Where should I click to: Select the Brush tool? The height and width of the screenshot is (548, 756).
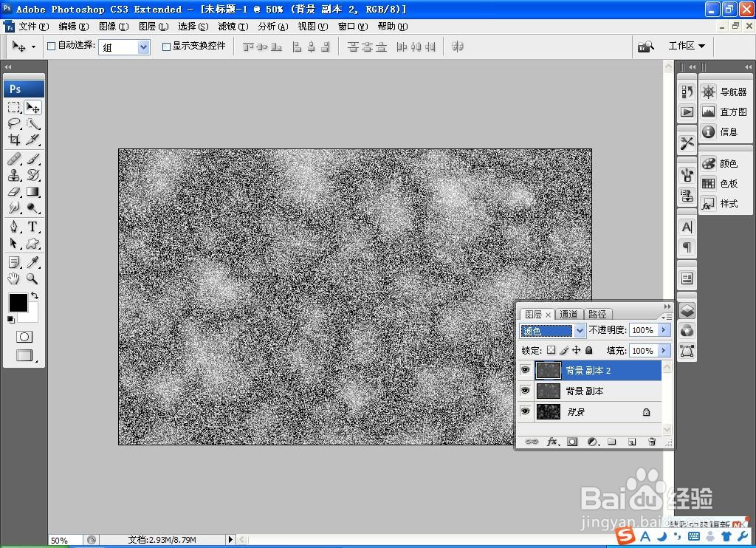(x=32, y=158)
